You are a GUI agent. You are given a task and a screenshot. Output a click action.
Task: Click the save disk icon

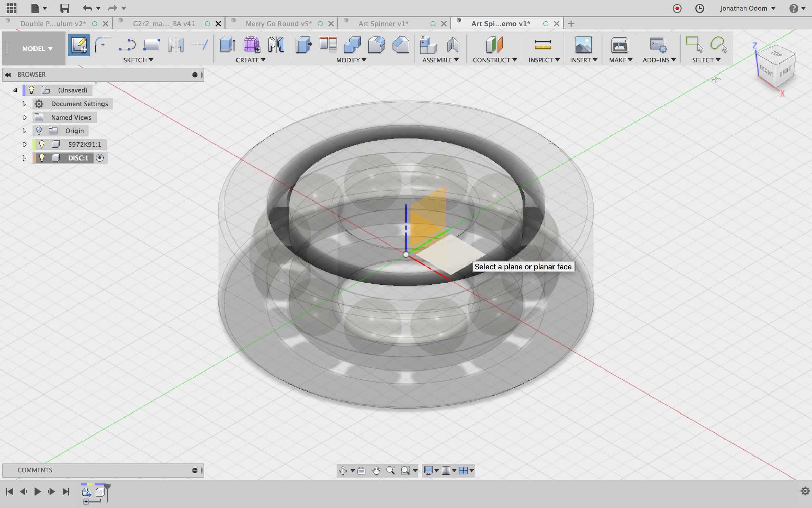pyautogui.click(x=64, y=8)
